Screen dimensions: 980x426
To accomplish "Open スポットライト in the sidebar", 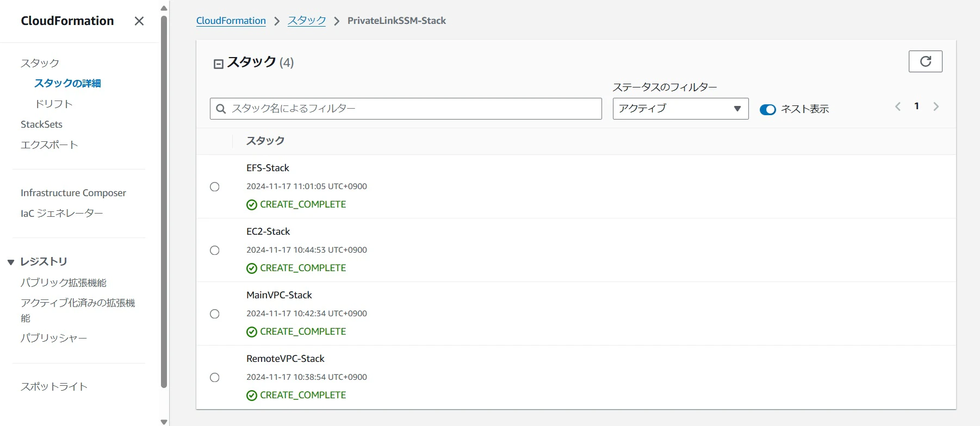I will 54,387.
